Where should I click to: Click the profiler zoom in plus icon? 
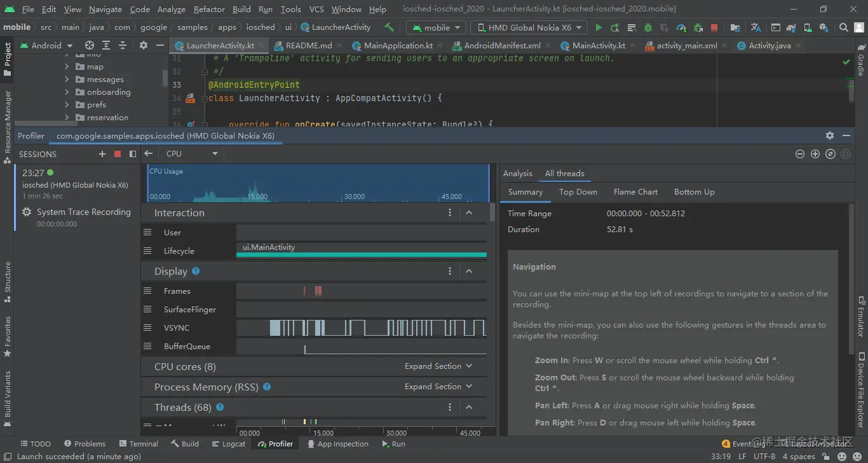[815, 154]
